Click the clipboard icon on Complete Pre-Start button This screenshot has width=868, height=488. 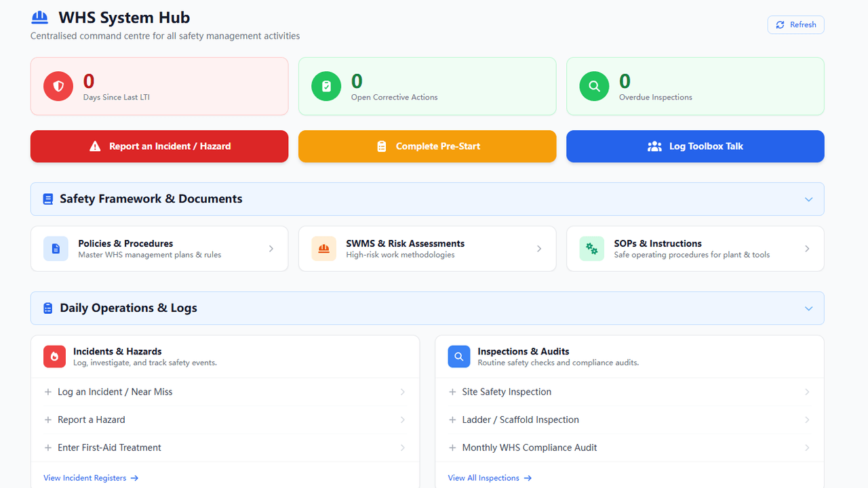click(382, 146)
